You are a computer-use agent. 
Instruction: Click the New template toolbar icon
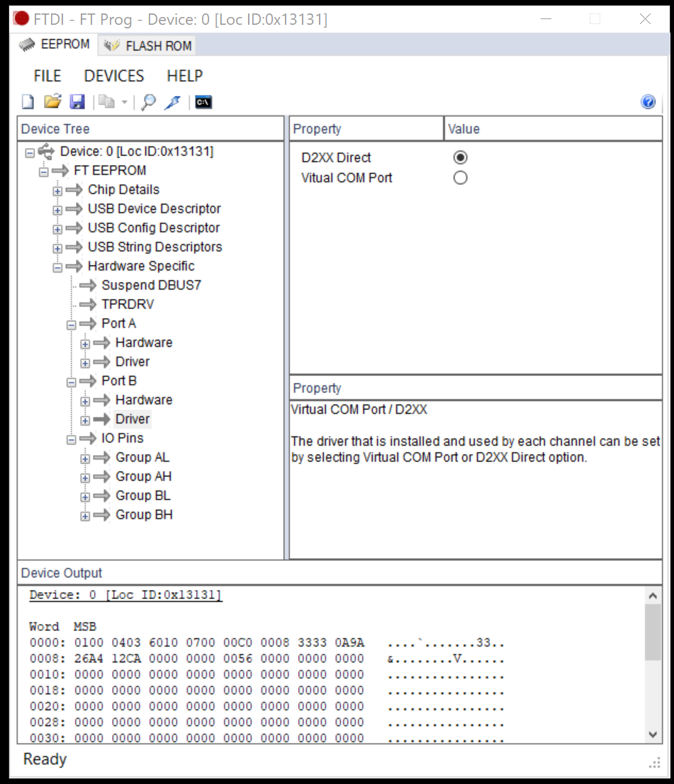28,102
